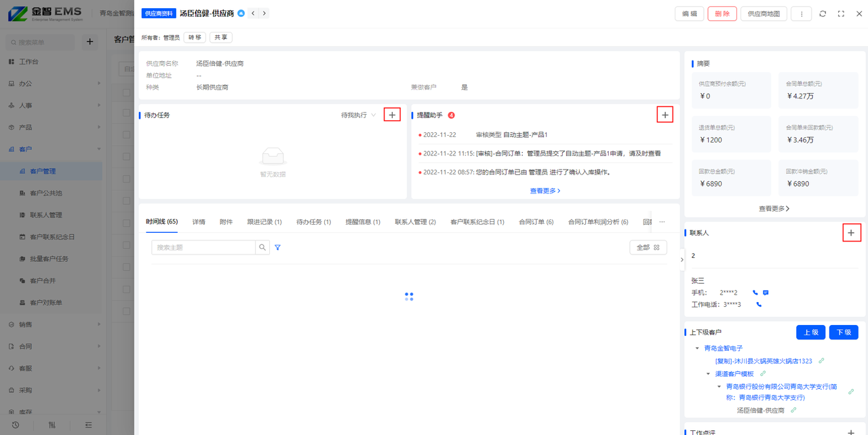
Task: Open 客户公共池 in sidebar
Action: [46, 193]
